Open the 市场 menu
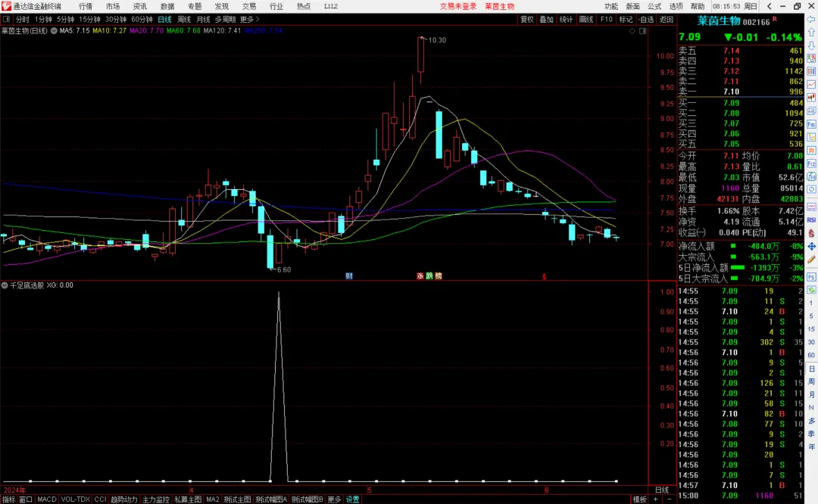Screen dimensions: 818x504 [113, 6]
